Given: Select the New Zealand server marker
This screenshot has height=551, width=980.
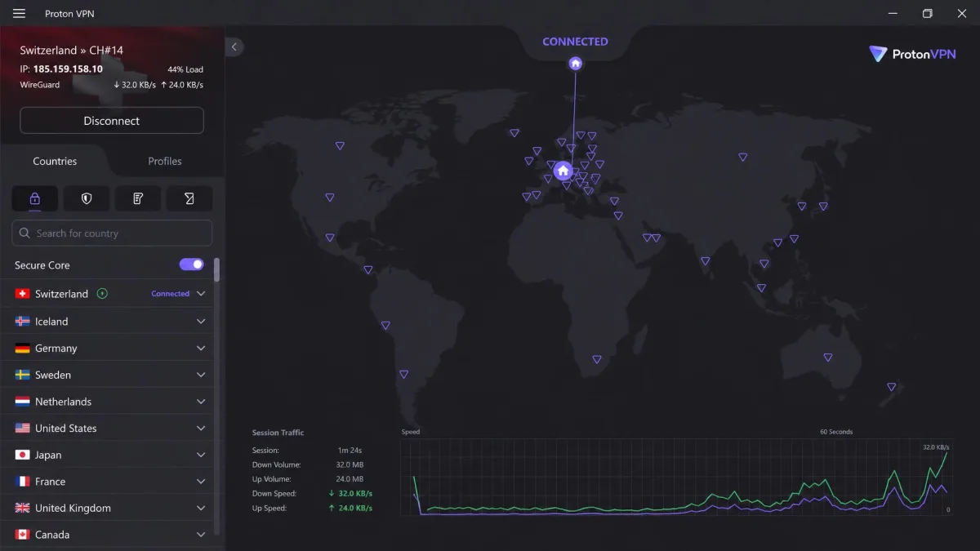Looking at the screenshot, I should pyautogui.click(x=892, y=387).
